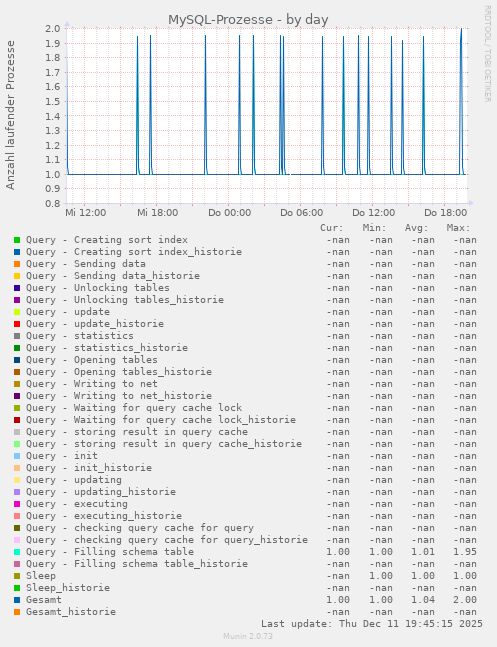Click the red update_historie color swatch
Viewport: 497px width, 647px height.
tap(17, 324)
